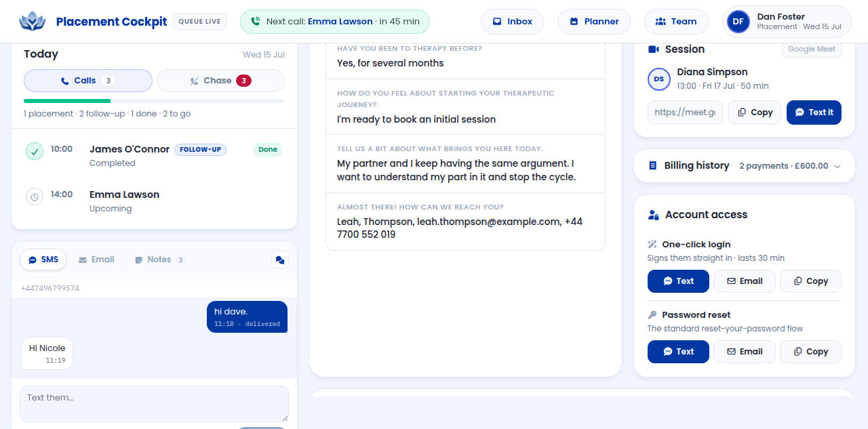The height and width of the screenshot is (429, 868).
Task: Open the Dan Foster account menu
Action: click(787, 22)
